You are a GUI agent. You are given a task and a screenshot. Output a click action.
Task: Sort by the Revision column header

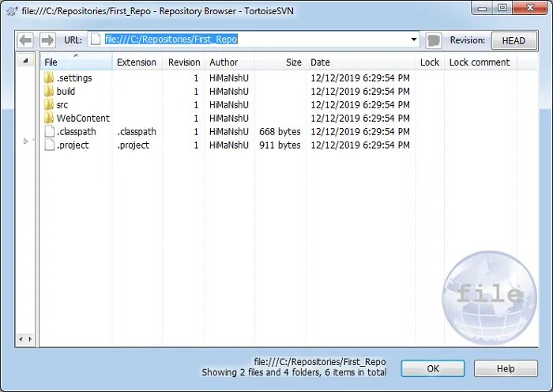click(184, 62)
